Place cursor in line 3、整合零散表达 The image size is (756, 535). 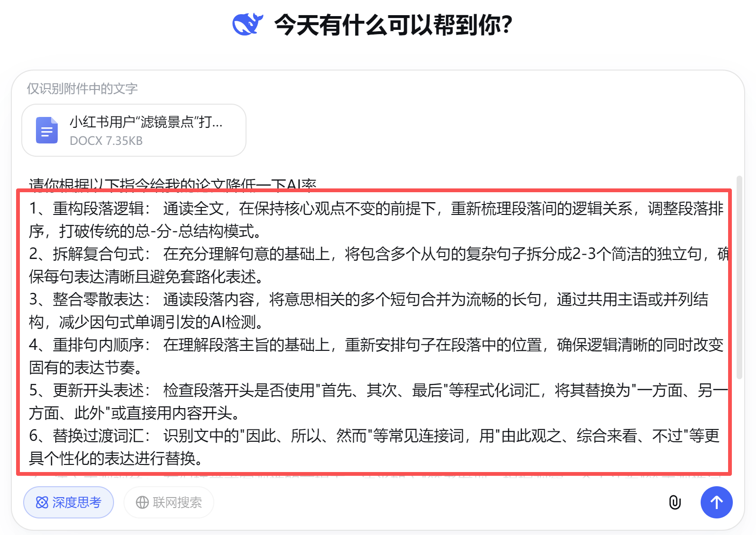(x=369, y=300)
